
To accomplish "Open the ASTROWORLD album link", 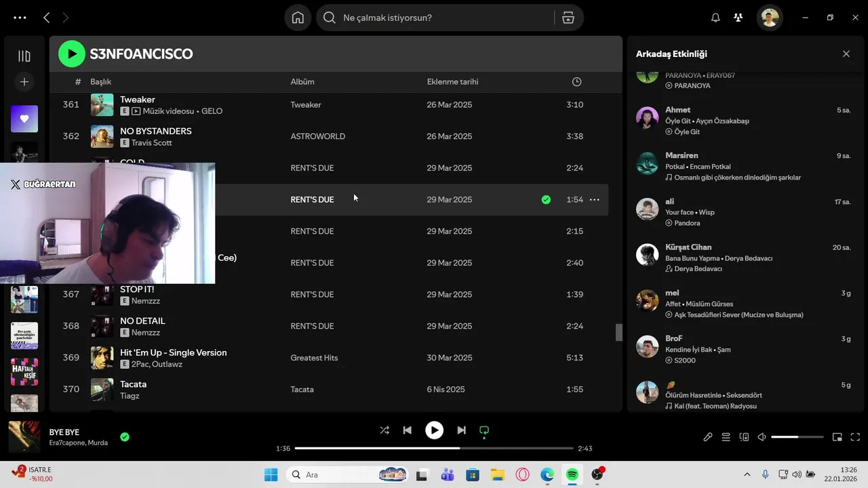I will point(318,136).
